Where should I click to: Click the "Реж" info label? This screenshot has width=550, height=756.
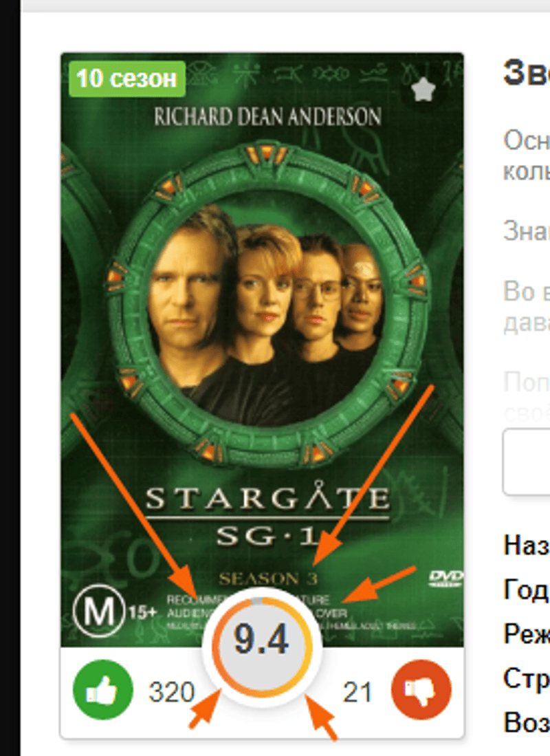coord(527,634)
